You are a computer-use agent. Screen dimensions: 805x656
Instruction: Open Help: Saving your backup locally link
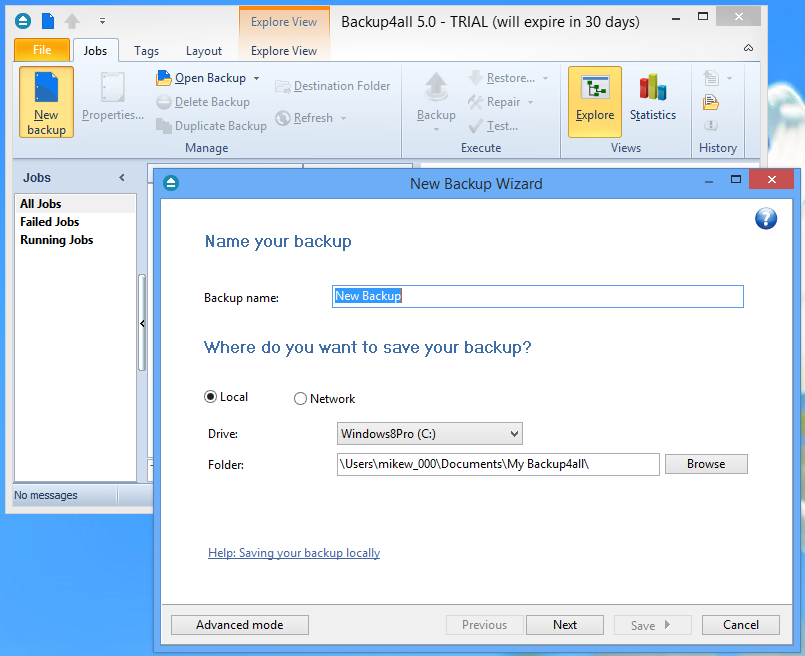(x=294, y=553)
